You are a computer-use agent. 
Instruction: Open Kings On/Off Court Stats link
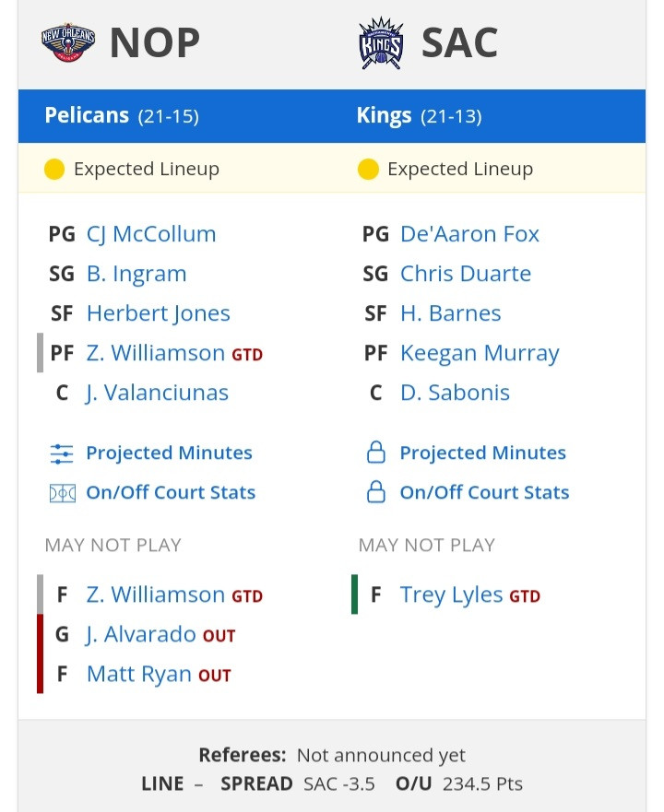pos(484,492)
